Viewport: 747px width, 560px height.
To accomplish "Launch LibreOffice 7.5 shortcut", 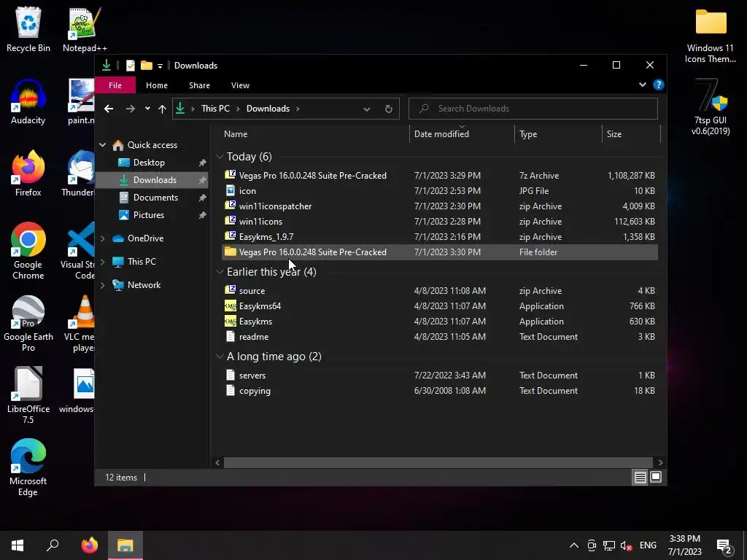I will point(28,396).
